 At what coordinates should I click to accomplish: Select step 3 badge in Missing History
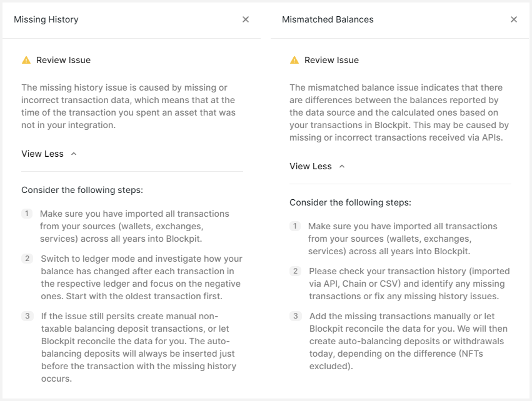point(27,316)
